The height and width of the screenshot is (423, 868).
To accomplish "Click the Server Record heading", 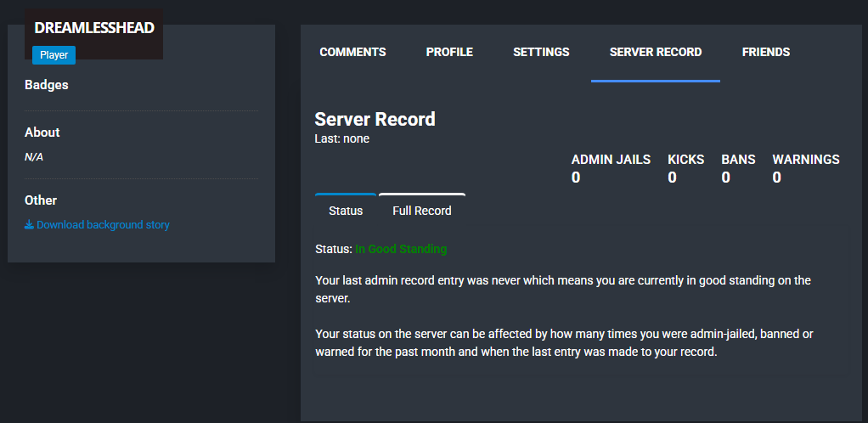I will 375,119.
